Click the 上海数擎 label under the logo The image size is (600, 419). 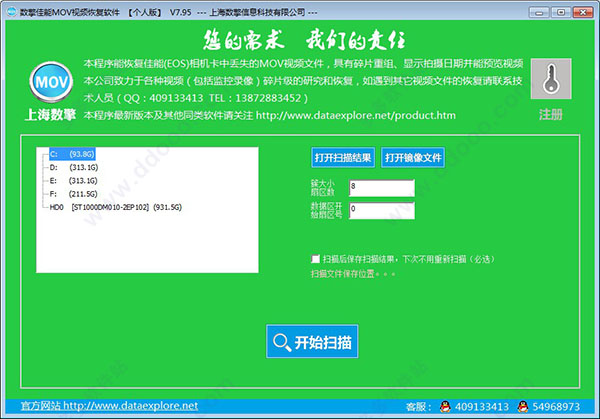50,114
